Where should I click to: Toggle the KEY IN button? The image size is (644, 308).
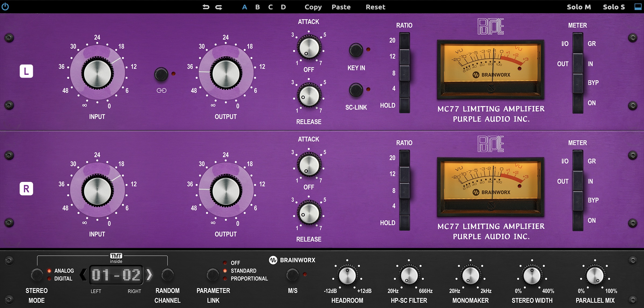pyautogui.click(x=356, y=50)
